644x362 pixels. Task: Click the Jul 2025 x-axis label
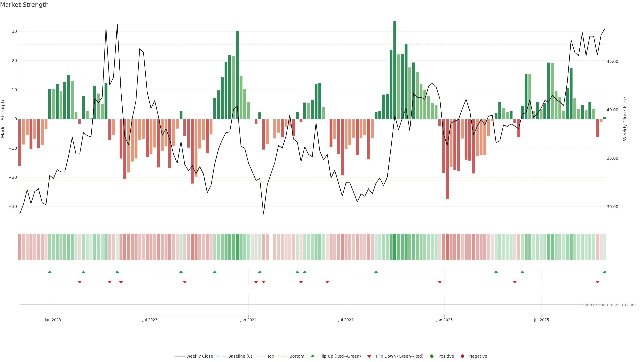tap(542, 320)
